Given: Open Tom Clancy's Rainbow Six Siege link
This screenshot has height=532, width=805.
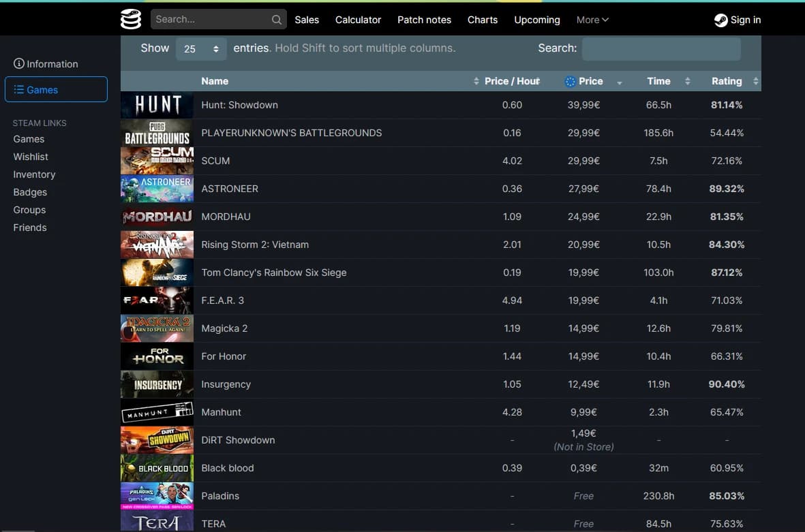Looking at the screenshot, I should click(273, 272).
